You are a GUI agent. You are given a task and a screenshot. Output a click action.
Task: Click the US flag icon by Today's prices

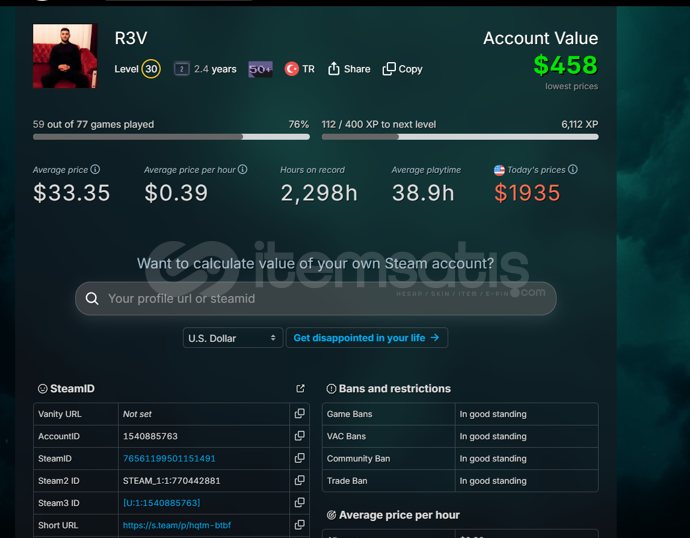coord(499,170)
